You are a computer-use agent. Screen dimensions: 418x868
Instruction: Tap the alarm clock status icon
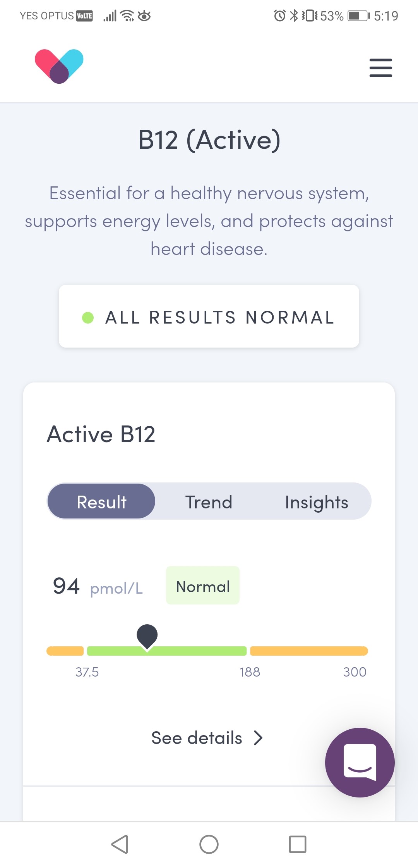pos(279,16)
